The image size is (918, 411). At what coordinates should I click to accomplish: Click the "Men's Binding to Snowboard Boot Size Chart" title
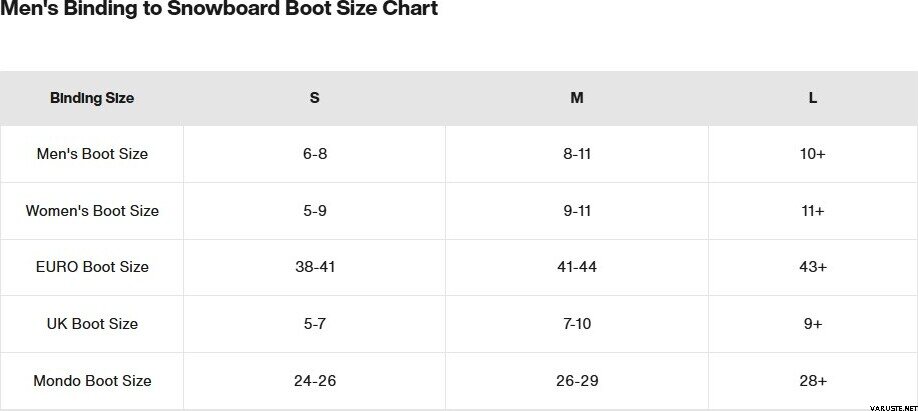tap(219, 10)
